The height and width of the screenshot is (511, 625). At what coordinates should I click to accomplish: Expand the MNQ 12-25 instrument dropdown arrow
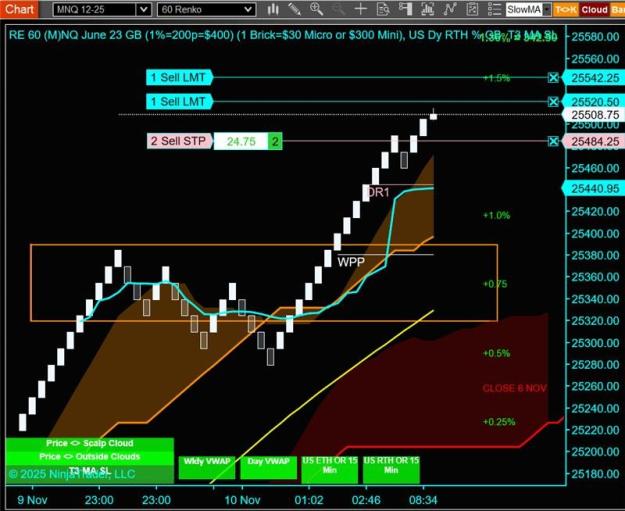tap(143, 9)
